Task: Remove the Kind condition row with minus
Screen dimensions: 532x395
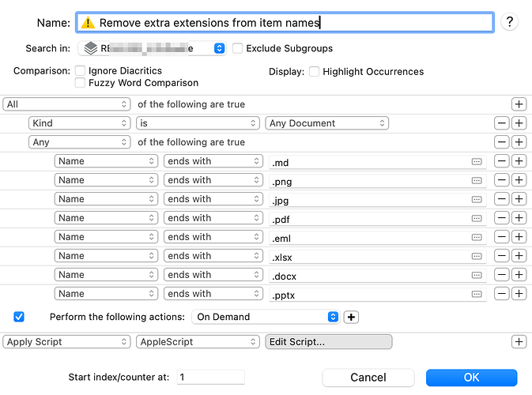Action: click(501, 123)
